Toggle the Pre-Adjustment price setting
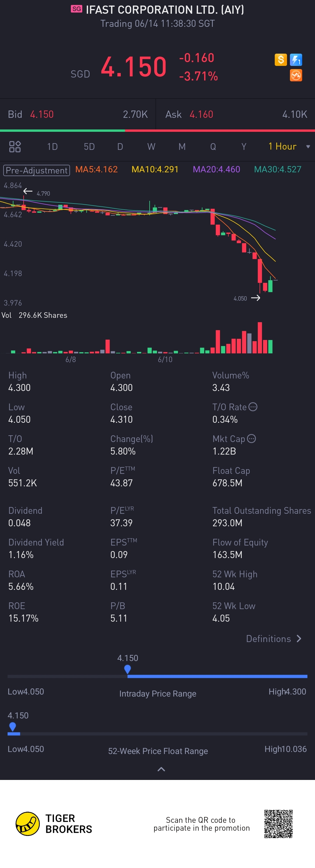The height and width of the screenshot is (868, 315). pyautogui.click(x=36, y=170)
